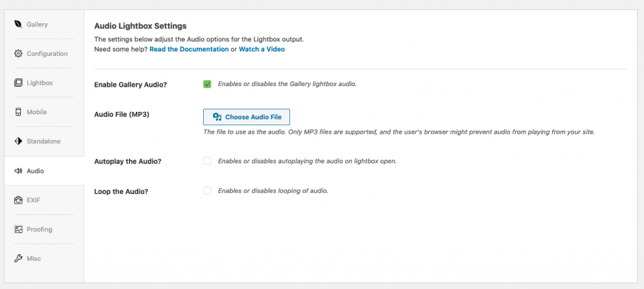Click the Choose Audio File button

247,117
